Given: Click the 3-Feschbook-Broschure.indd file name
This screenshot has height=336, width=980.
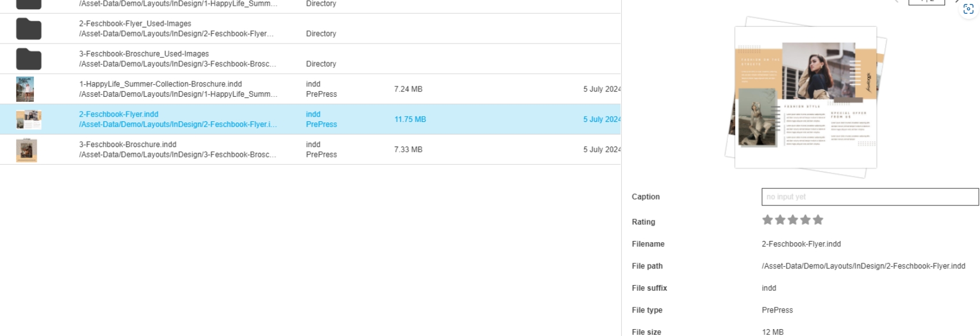Looking at the screenshot, I should (x=128, y=145).
